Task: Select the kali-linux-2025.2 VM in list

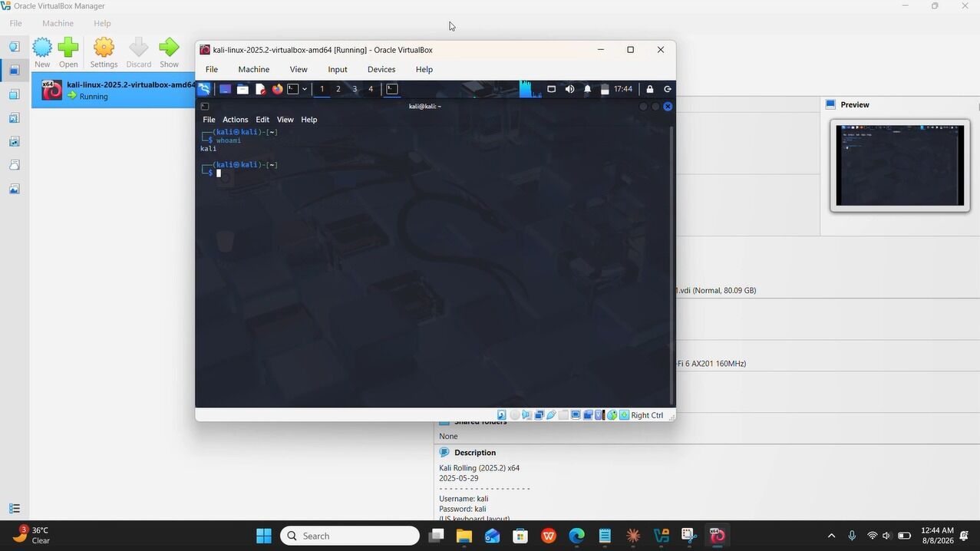Action: tap(114, 91)
